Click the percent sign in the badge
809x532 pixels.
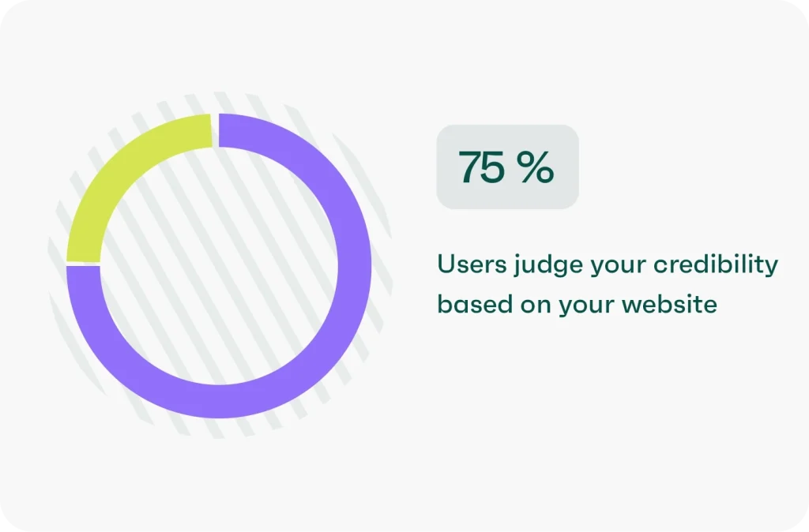[536, 167]
